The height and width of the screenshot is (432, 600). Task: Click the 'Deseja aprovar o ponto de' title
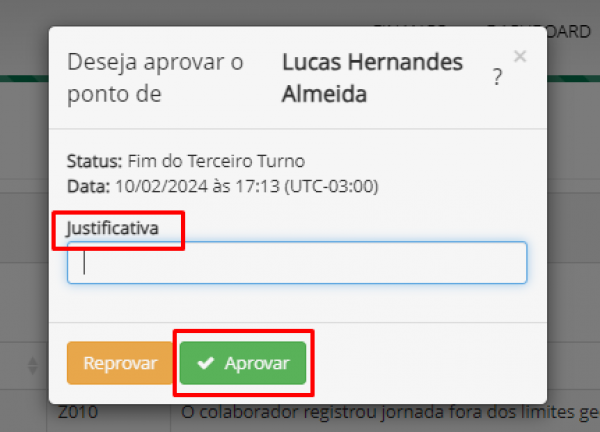click(155, 78)
